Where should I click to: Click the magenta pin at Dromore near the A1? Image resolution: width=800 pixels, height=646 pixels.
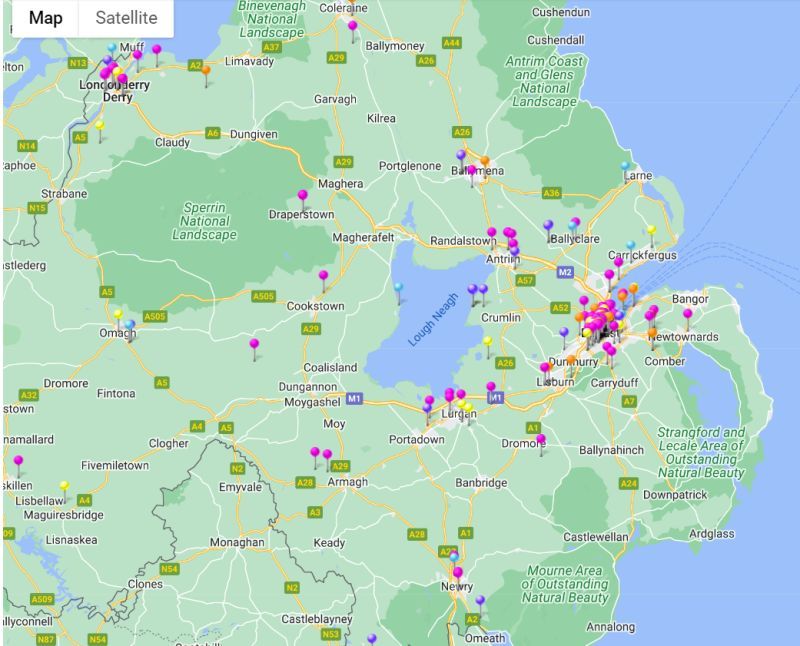[x=542, y=438]
